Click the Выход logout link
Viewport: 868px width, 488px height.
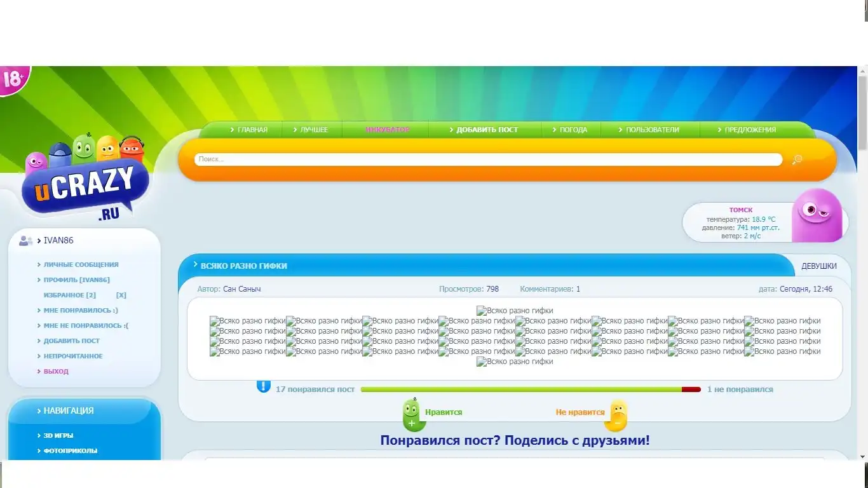(x=56, y=372)
